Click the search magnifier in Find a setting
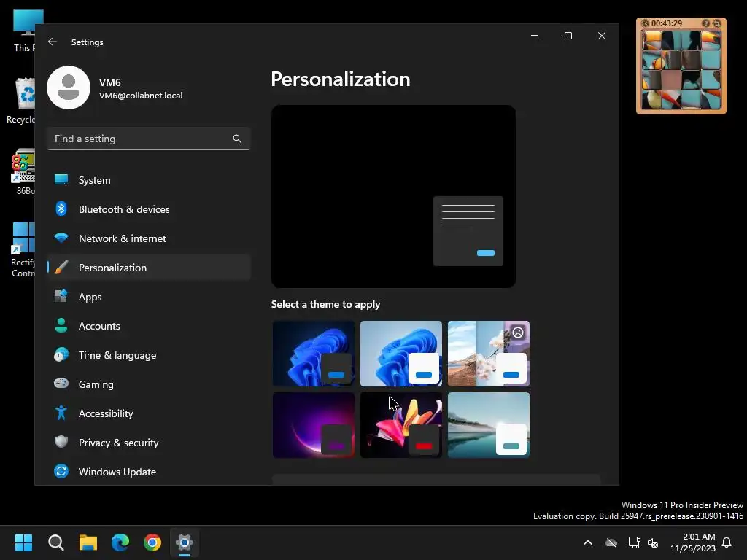This screenshot has height=560, width=747. (237, 139)
